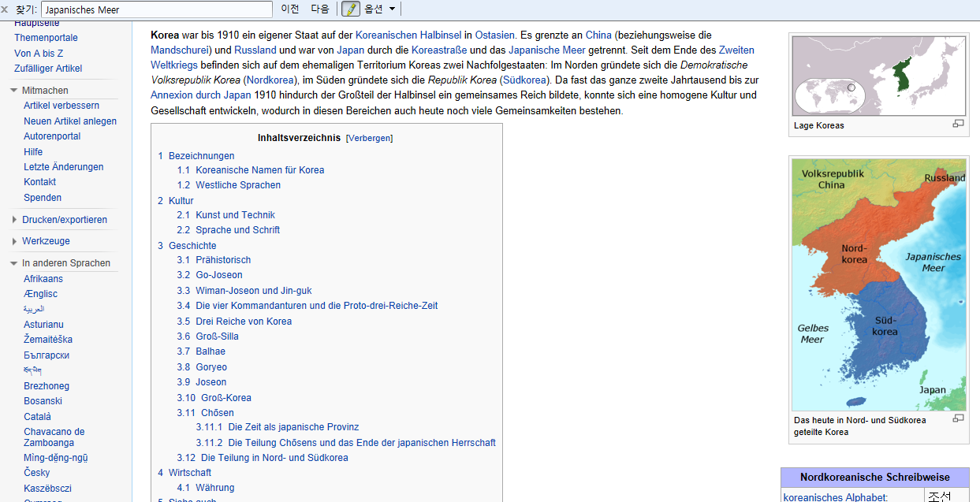This screenshot has height=502, width=980.
Task: Switch to the Afrikaans language version
Action: 43,279
